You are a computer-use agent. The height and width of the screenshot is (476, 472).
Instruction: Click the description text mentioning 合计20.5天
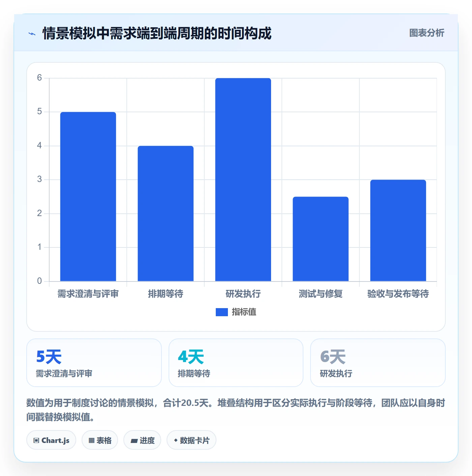click(236, 410)
